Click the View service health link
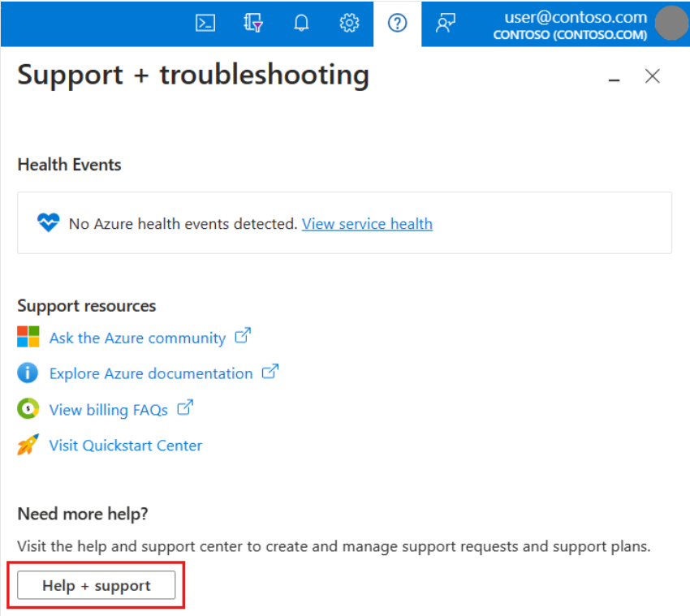 click(x=367, y=224)
